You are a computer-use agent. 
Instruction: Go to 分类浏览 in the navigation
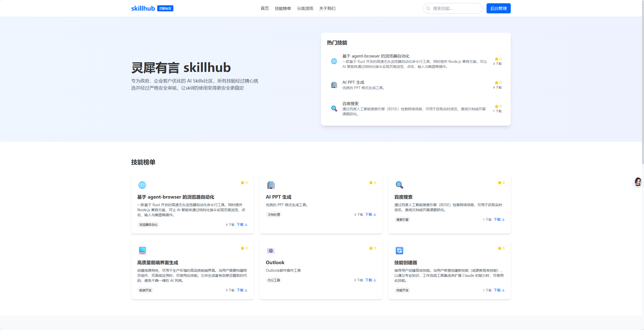[305, 8]
